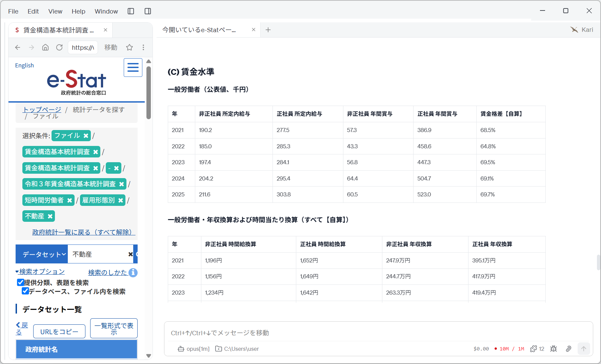
Task: Open the File menu
Action: coord(13,11)
